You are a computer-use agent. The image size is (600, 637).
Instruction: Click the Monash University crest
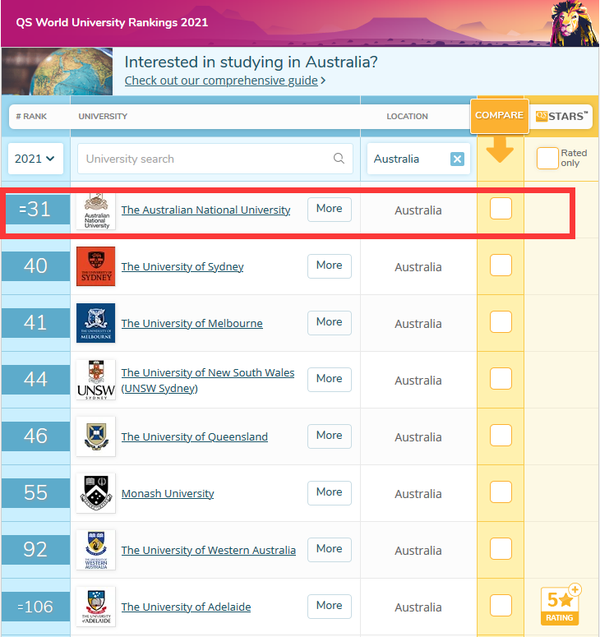(96, 493)
